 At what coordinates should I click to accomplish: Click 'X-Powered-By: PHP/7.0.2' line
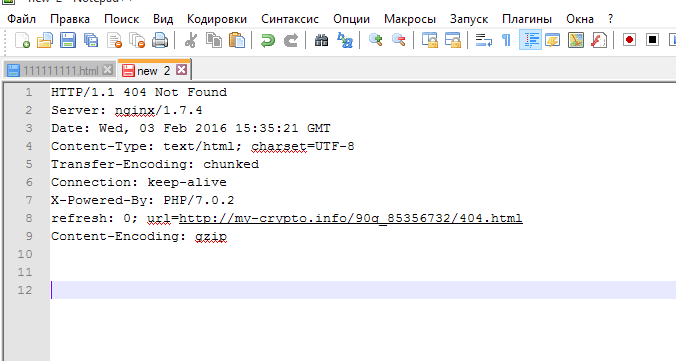(x=143, y=200)
